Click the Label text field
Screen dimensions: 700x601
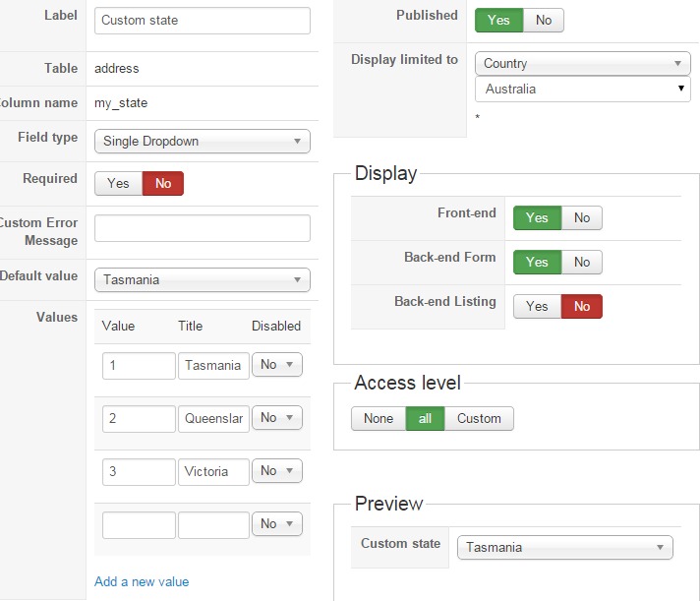pos(202,21)
